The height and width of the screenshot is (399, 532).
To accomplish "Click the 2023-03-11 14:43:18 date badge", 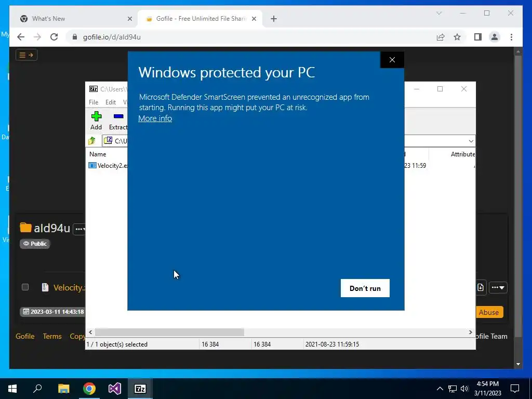I will click(54, 312).
